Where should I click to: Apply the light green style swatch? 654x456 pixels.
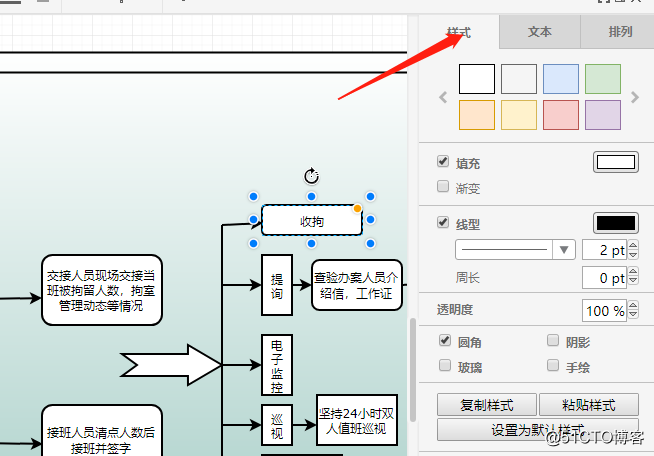[x=603, y=79]
